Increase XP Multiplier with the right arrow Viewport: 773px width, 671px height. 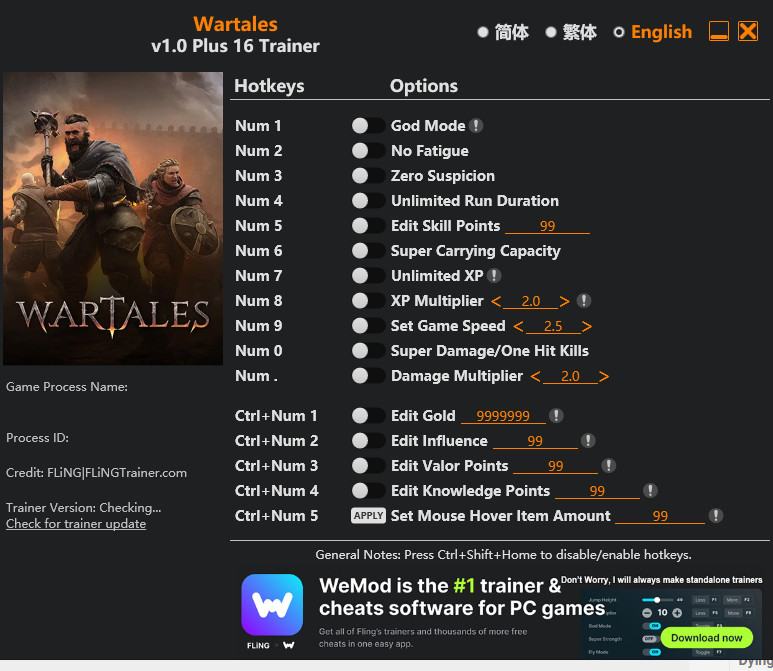tap(565, 301)
